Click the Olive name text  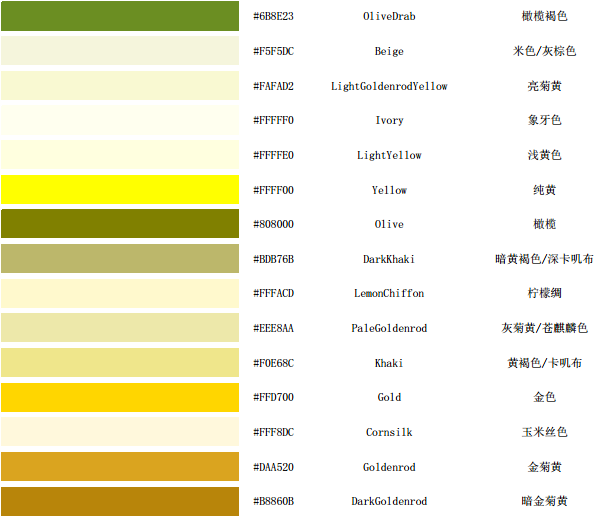coord(389,224)
